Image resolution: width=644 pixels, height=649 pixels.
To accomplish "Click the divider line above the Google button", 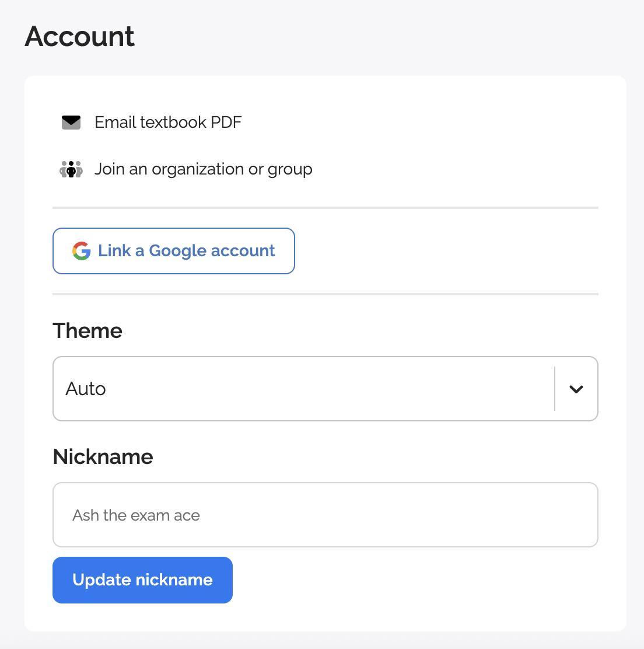I will [325, 208].
